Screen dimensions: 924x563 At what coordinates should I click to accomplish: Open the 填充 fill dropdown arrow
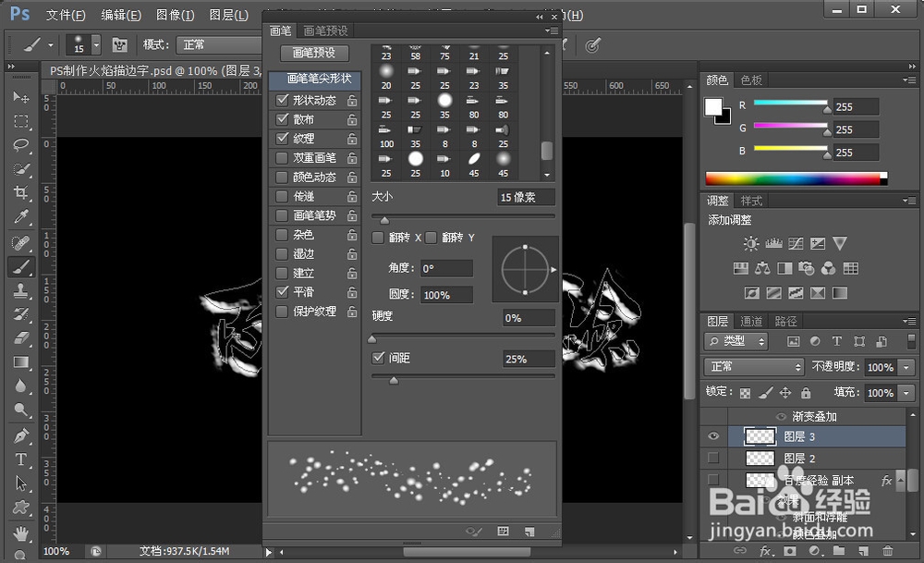pyautogui.click(x=906, y=393)
